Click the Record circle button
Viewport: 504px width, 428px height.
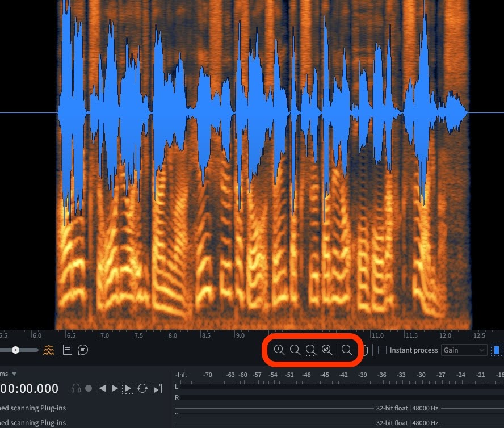(x=89, y=388)
